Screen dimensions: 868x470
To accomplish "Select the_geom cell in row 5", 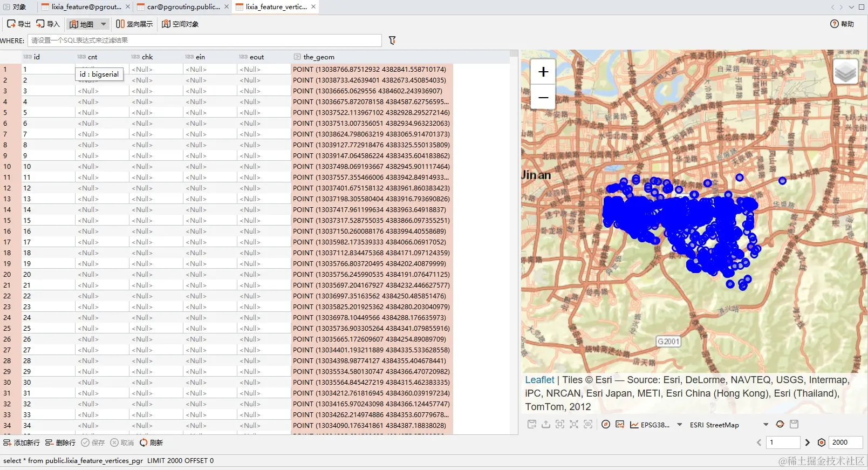I will click(372, 112).
